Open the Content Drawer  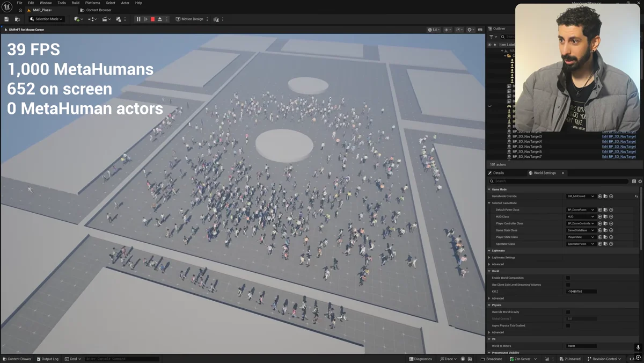pyautogui.click(x=17, y=359)
